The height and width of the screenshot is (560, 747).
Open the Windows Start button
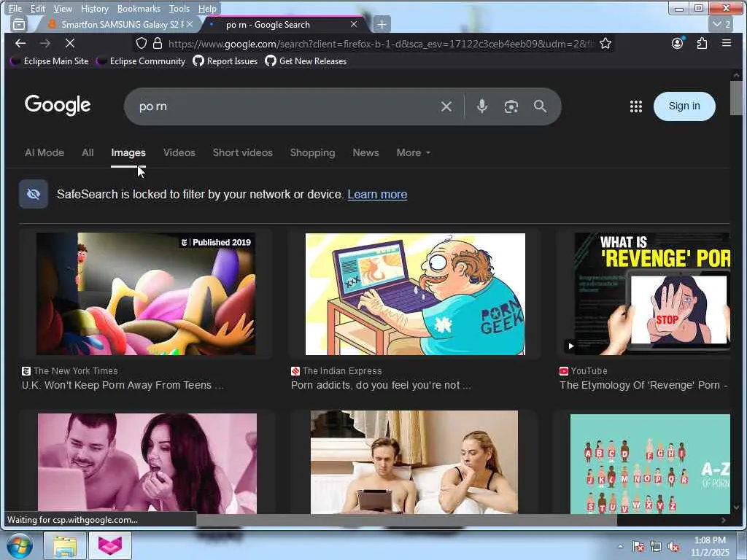(x=20, y=545)
